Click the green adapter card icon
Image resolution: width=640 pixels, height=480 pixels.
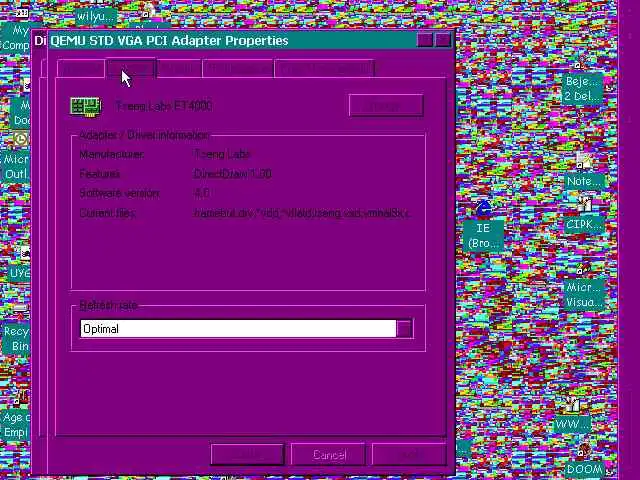point(86,107)
